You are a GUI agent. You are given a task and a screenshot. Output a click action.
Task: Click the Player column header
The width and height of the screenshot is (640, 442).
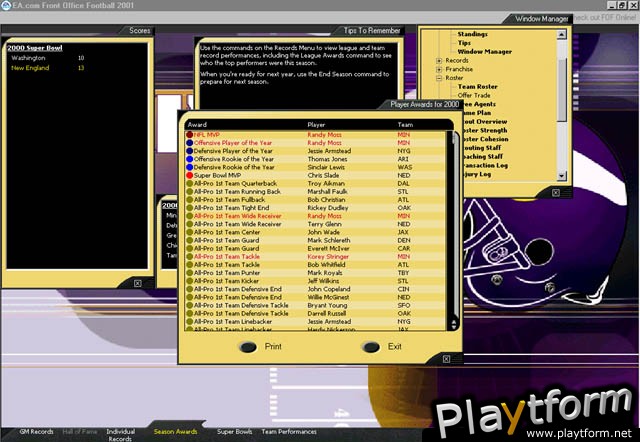pos(316,125)
